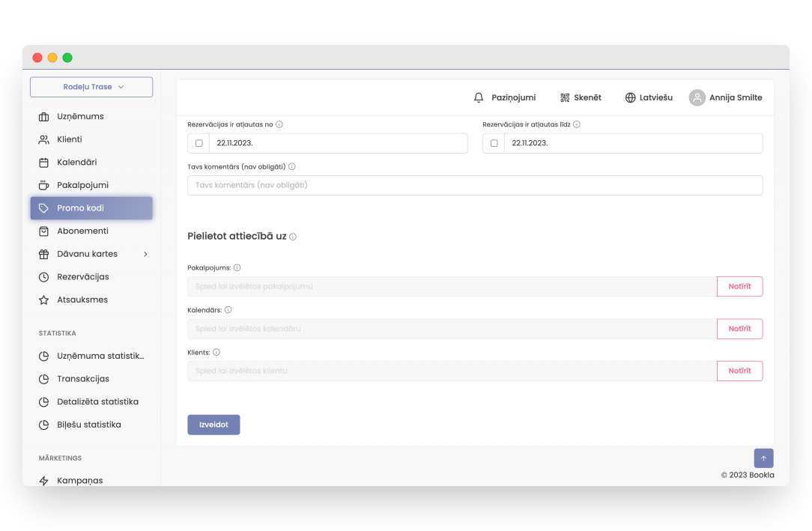Open the Rodeļu Trase company dropdown
Image resolution: width=812 pixels, height=531 pixels.
pos(91,87)
